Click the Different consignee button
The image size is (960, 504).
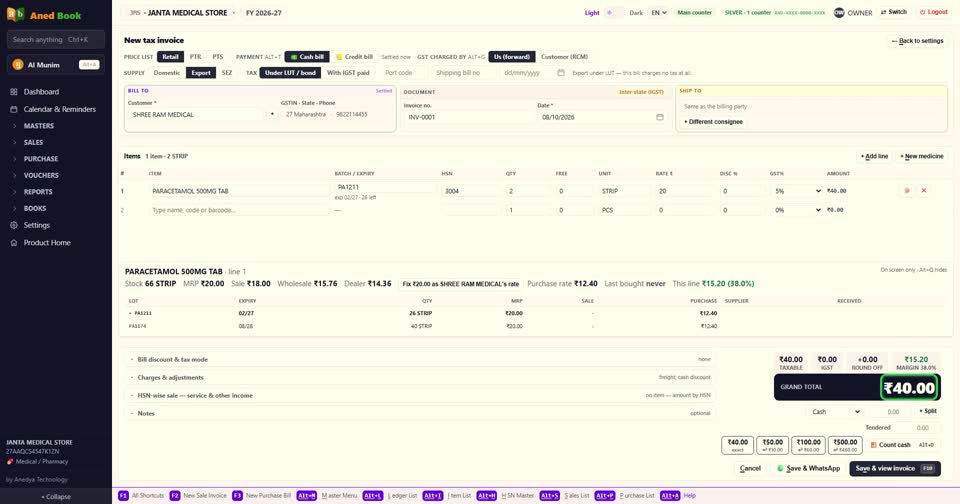point(713,122)
